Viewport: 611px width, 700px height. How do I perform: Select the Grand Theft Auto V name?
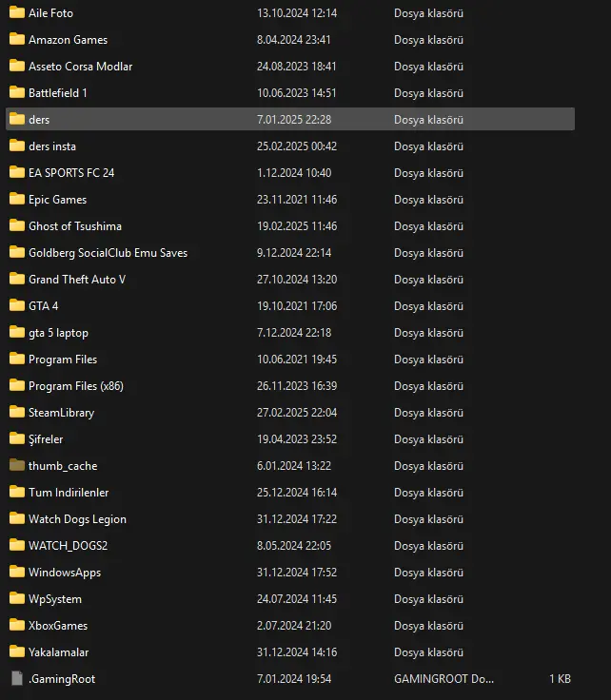(77, 280)
